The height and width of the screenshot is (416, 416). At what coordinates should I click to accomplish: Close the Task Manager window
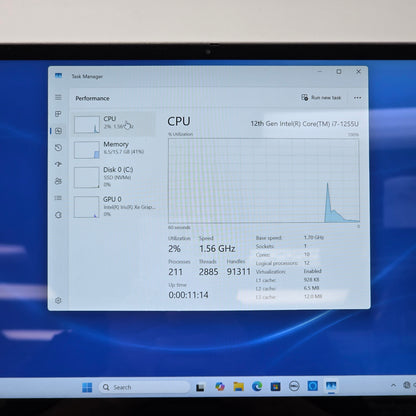(358, 71)
